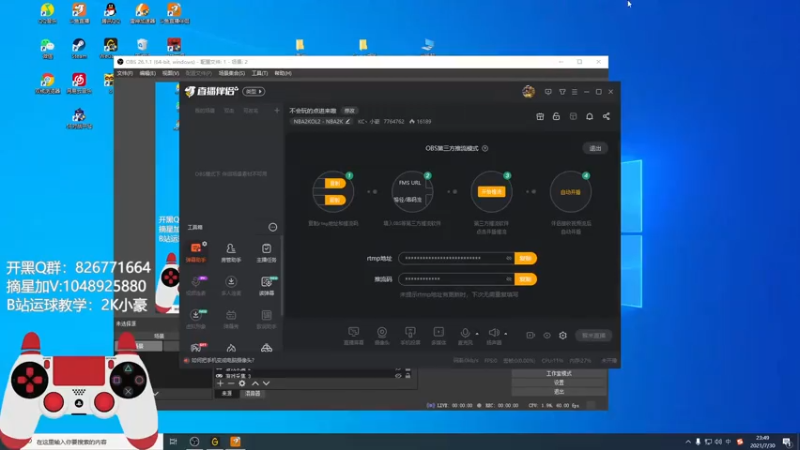Reveal the stream code with its eye icon
This screenshot has height=450, width=800.
pyautogui.click(x=509, y=279)
